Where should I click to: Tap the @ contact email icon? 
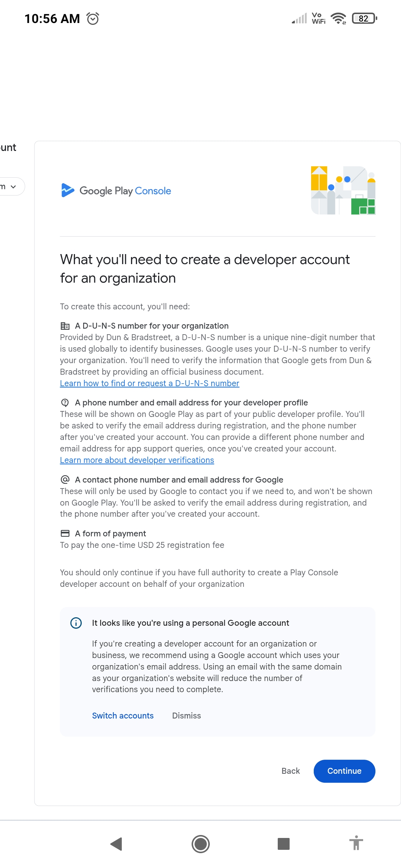pos(65,480)
